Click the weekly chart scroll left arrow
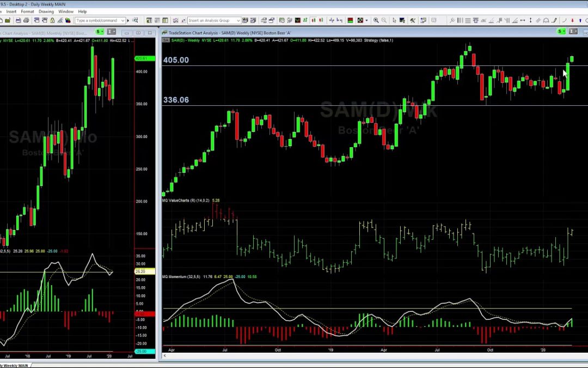Screen dimensions: 588x368 (x=164, y=355)
